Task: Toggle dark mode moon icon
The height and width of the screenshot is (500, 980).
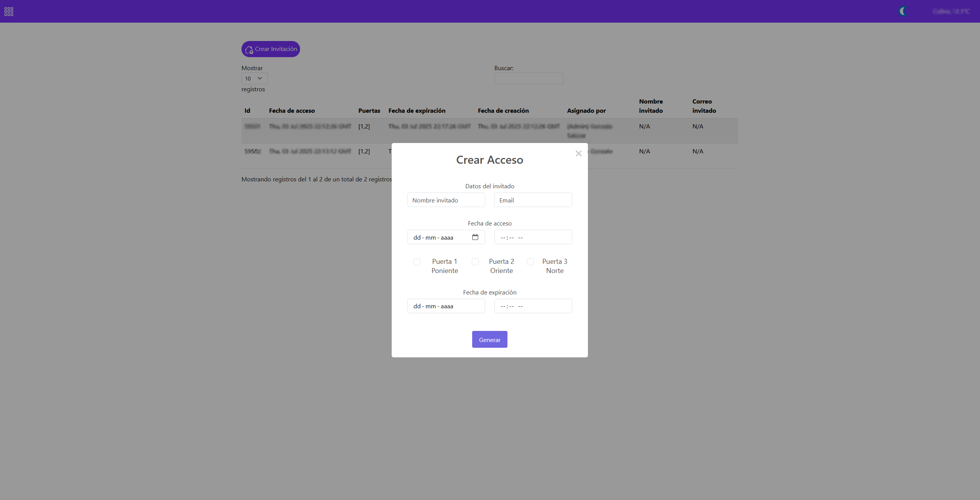Action: 903,12
